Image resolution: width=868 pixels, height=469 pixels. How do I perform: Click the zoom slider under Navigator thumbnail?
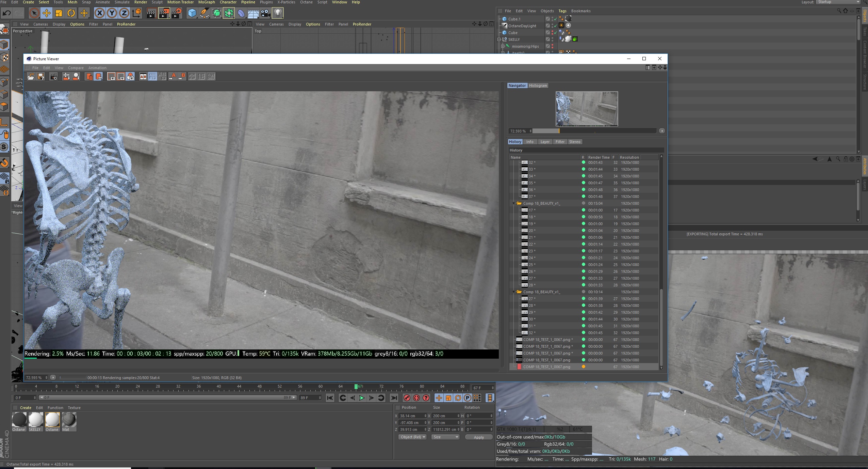pos(594,131)
